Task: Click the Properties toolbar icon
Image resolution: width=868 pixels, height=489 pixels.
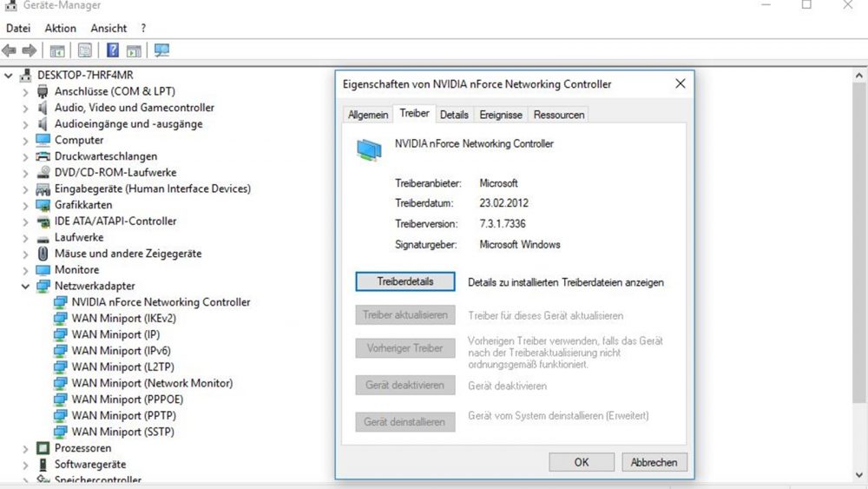Action: click(x=85, y=51)
